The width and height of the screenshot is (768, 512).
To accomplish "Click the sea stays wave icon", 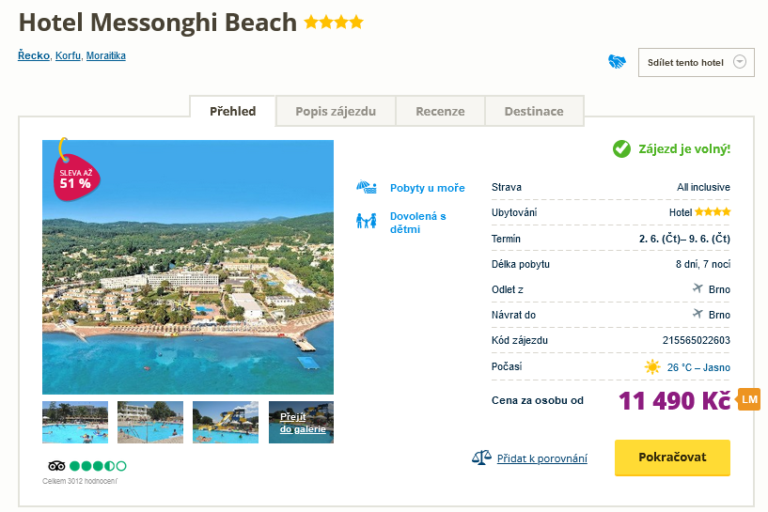I will [x=366, y=187].
